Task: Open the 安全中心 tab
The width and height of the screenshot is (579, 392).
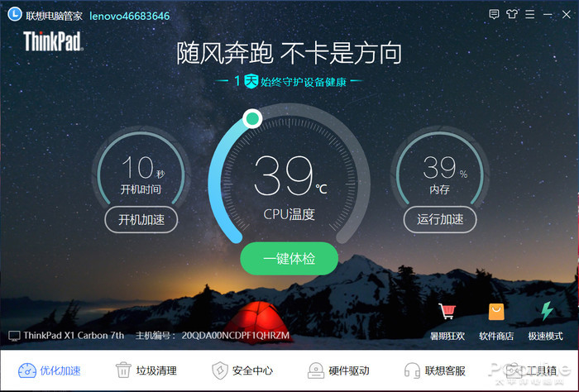Action: (242, 370)
